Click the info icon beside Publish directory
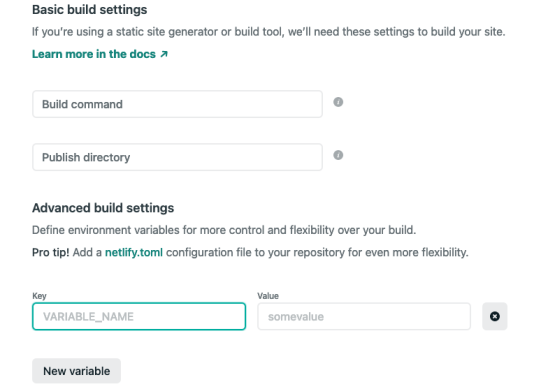The image size is (555, 389). 338,155
